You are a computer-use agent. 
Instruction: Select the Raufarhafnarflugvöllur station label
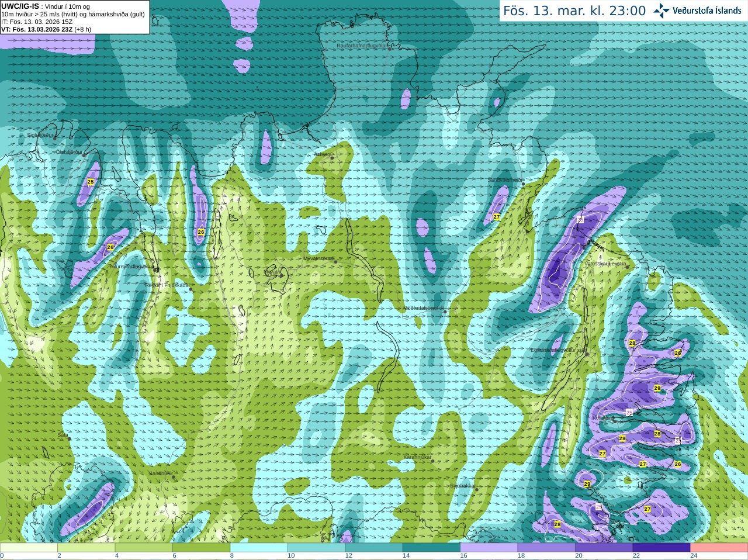pos(362,45)
